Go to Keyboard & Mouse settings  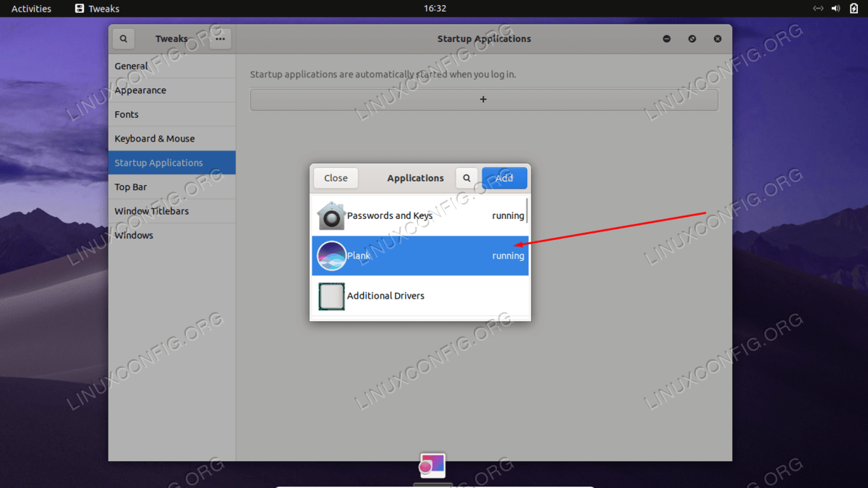tap(172, 139)
